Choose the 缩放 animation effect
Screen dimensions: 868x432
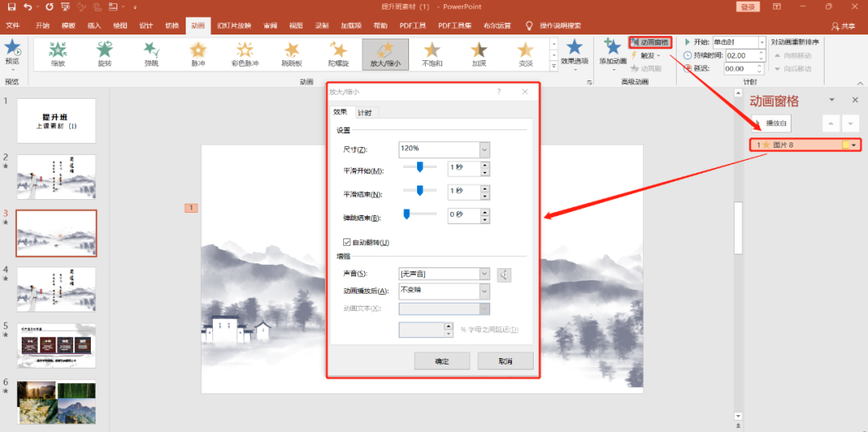[x=57, y=55]
